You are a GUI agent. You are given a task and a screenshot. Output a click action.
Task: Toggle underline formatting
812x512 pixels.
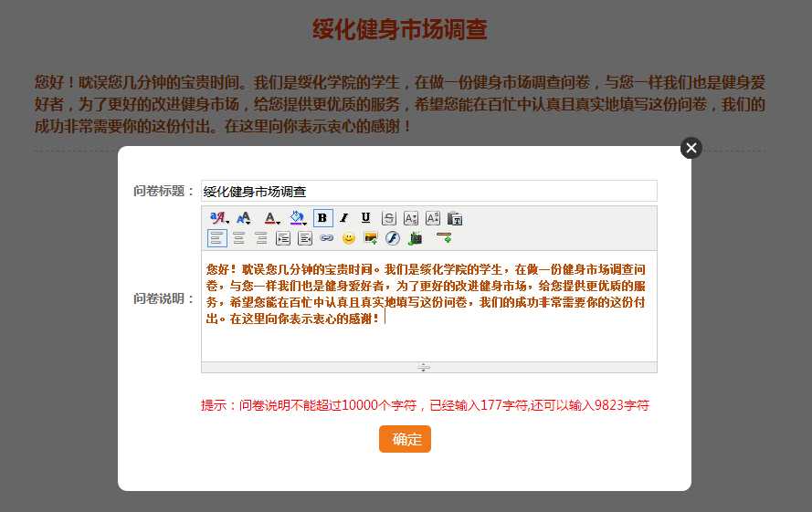pos(365,218)
